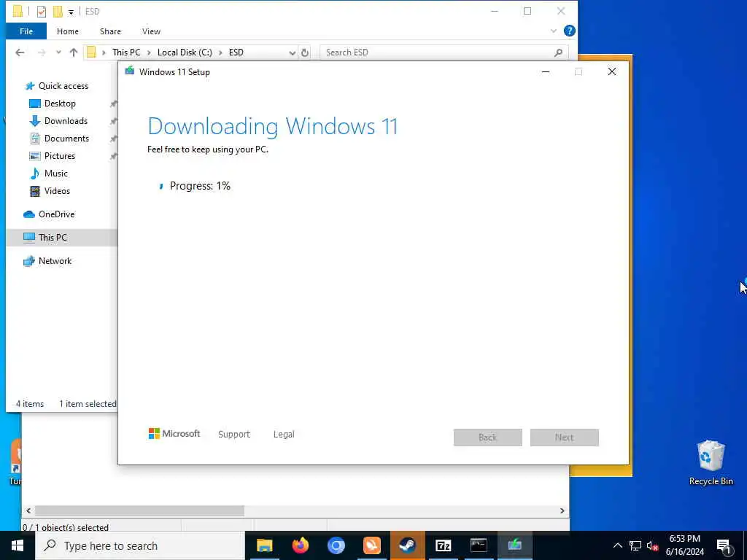Open the Customize Quick Access Toolbar dropdown
747x560 pixels.
pos(71,12)
